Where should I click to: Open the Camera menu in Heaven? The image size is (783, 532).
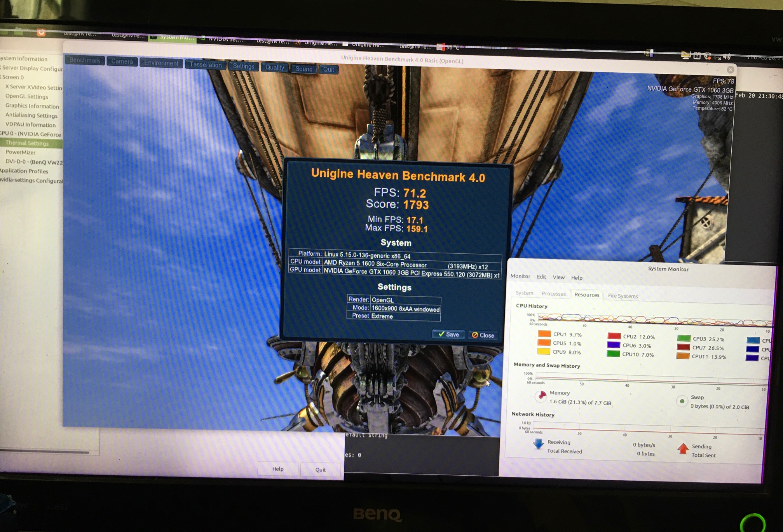point(122,61)
